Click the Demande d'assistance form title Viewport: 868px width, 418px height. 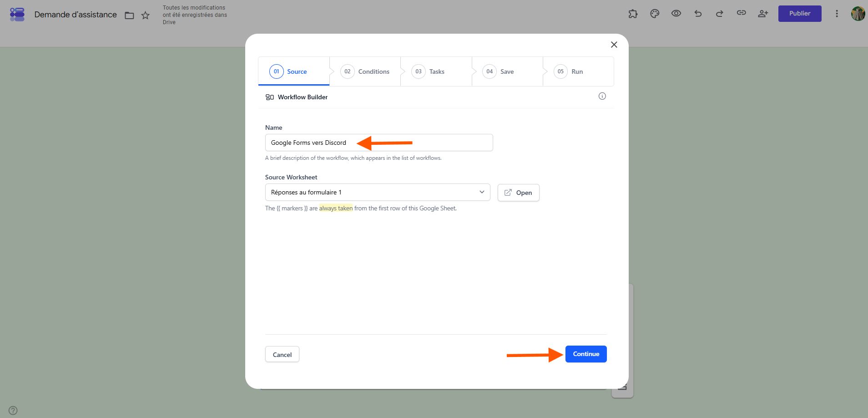76,15
